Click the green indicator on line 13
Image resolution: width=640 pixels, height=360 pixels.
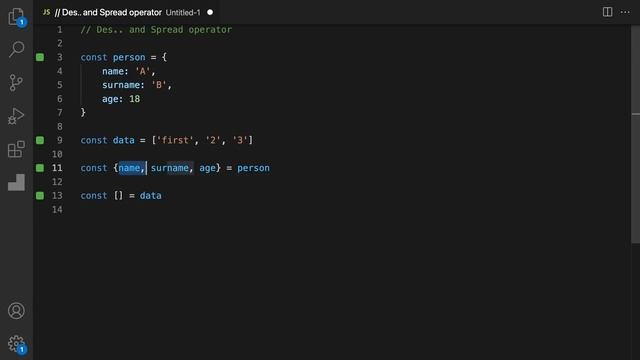tap(40, 196)
